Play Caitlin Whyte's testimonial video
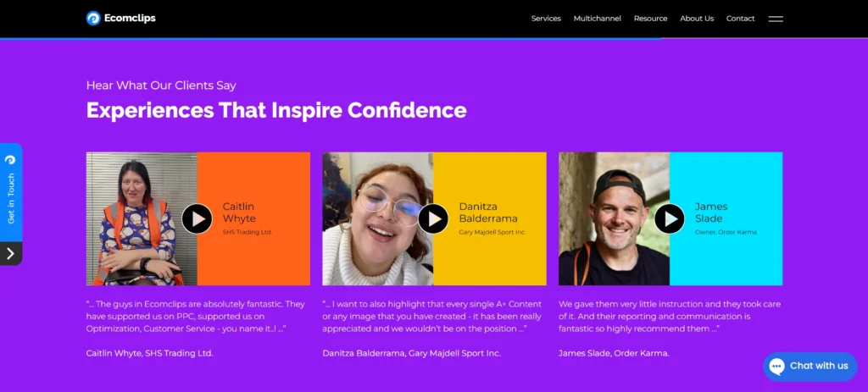Screen dimensions: 868x392 coord(197,218)
